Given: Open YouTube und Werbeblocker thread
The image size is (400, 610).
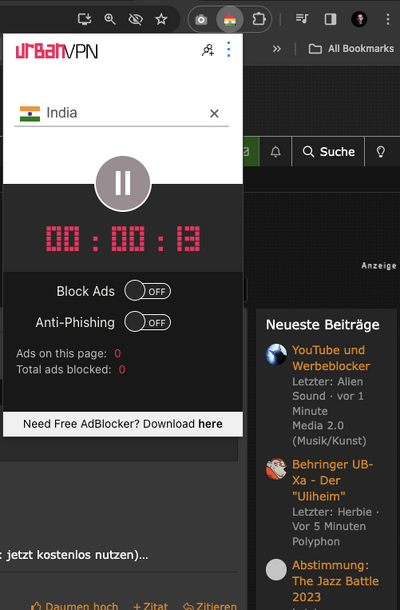Looking at the screenshot, I should click(x=331, y=358).
